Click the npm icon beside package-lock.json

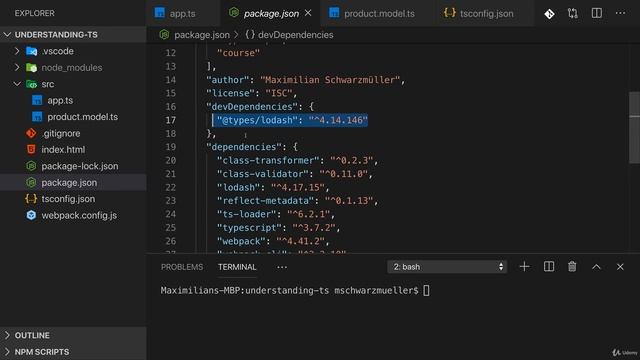click(x=31, y=166)
